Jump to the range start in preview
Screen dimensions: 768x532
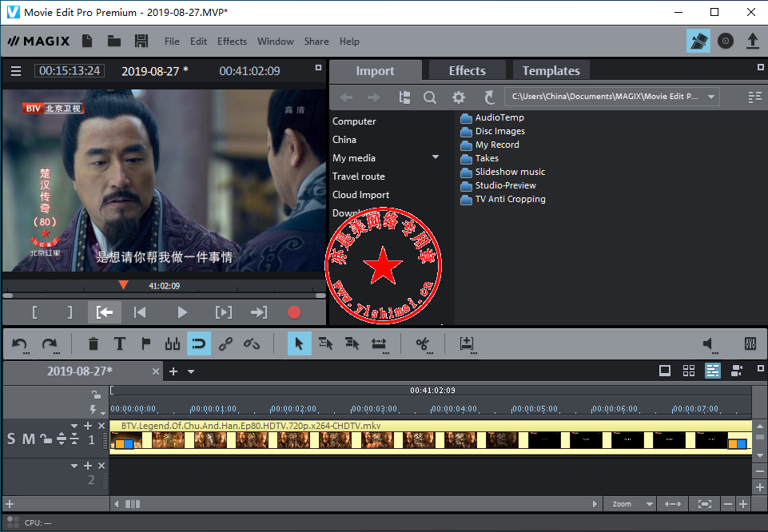click(105, 312)
